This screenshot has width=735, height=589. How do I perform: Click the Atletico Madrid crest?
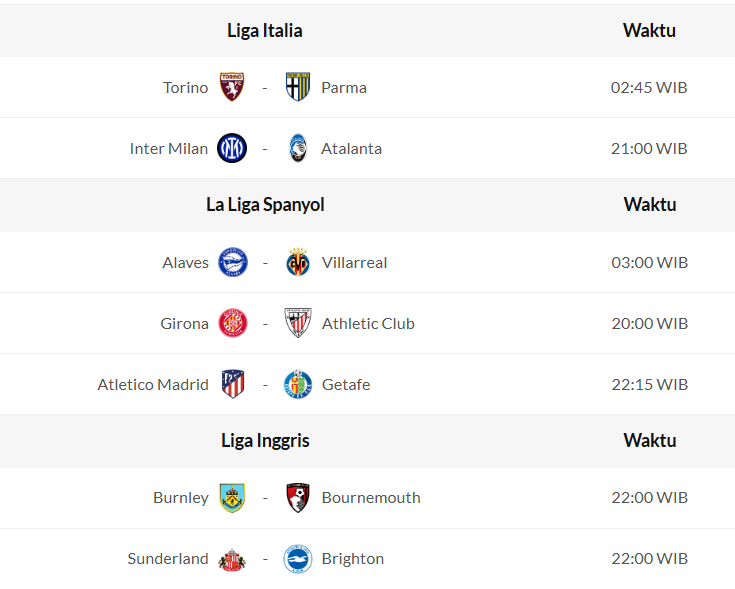[232, 384]
